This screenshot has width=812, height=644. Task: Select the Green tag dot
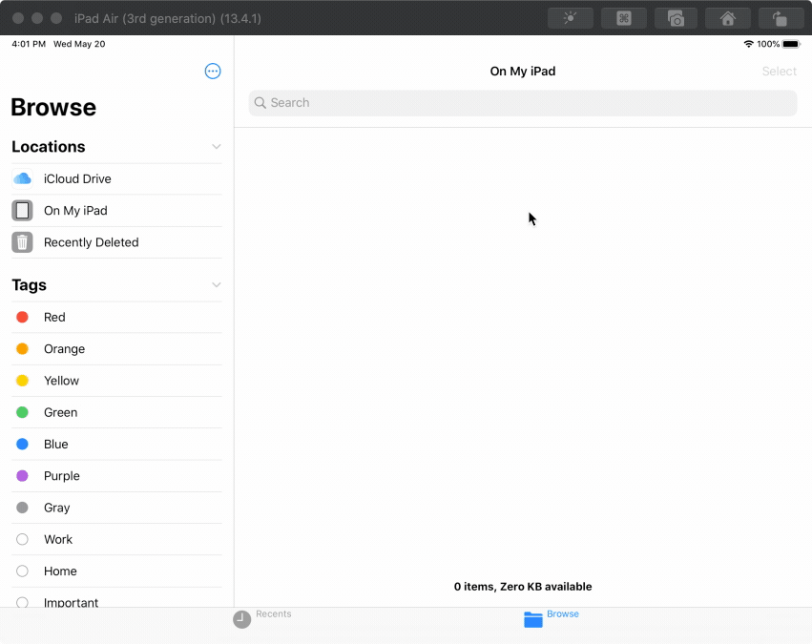point(22,412)
